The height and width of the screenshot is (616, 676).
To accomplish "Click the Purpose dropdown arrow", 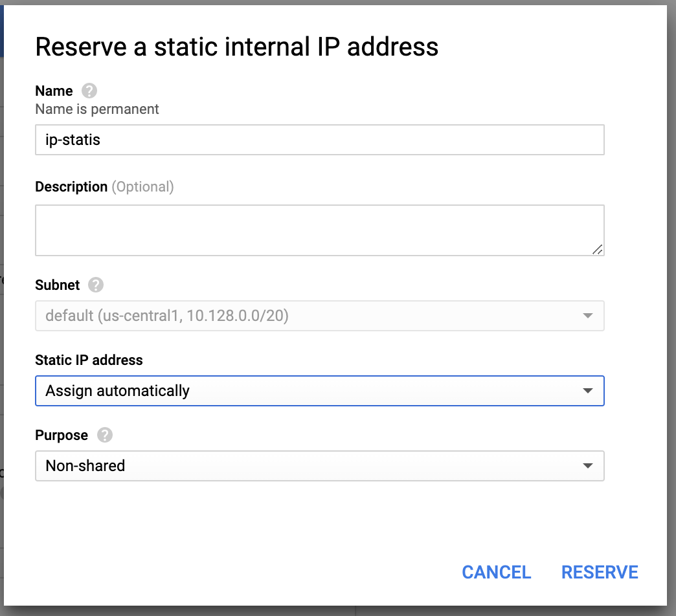I will point(588,466).
